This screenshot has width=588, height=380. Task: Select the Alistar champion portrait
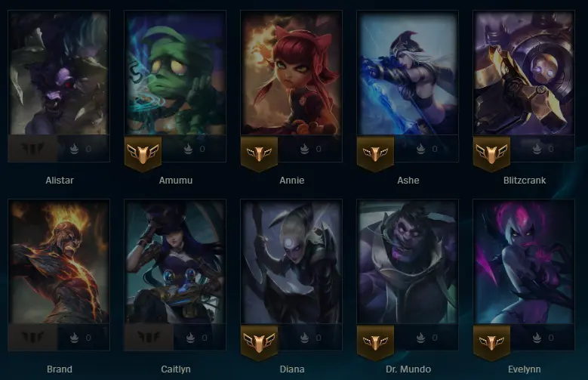(x=59, y=73)
